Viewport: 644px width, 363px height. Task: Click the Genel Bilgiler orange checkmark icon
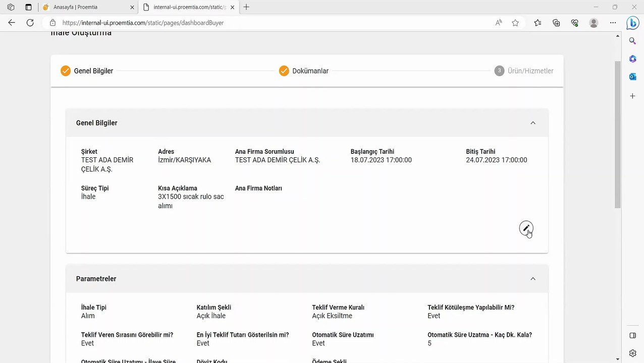point(66,71)
